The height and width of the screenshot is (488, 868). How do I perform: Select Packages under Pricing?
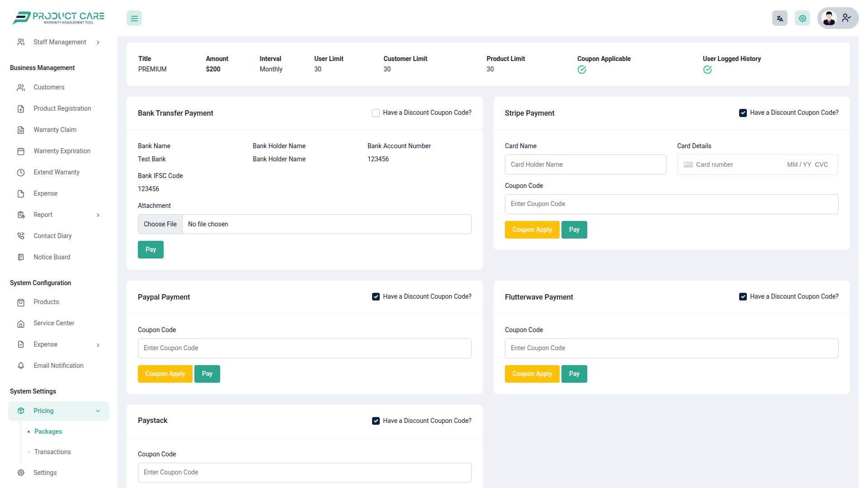point(48,432)
